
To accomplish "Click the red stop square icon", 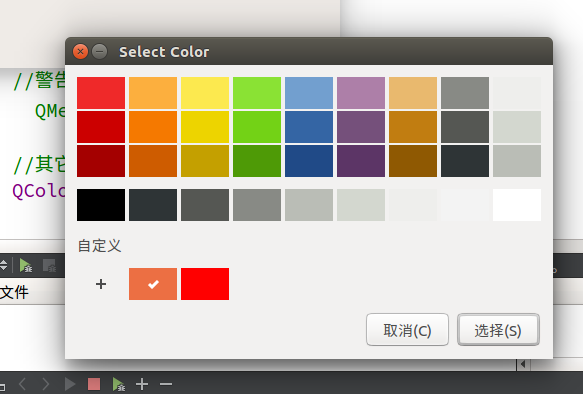I will (94, 384).
